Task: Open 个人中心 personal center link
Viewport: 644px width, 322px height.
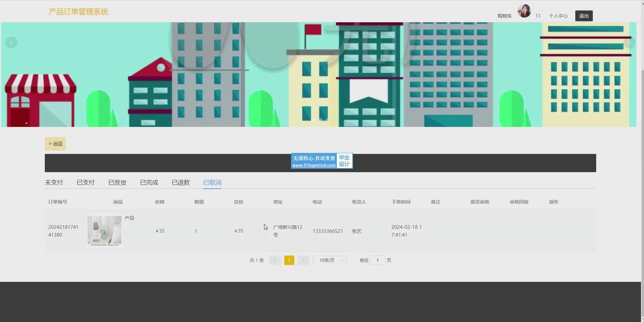Action: tap(558, 16)
